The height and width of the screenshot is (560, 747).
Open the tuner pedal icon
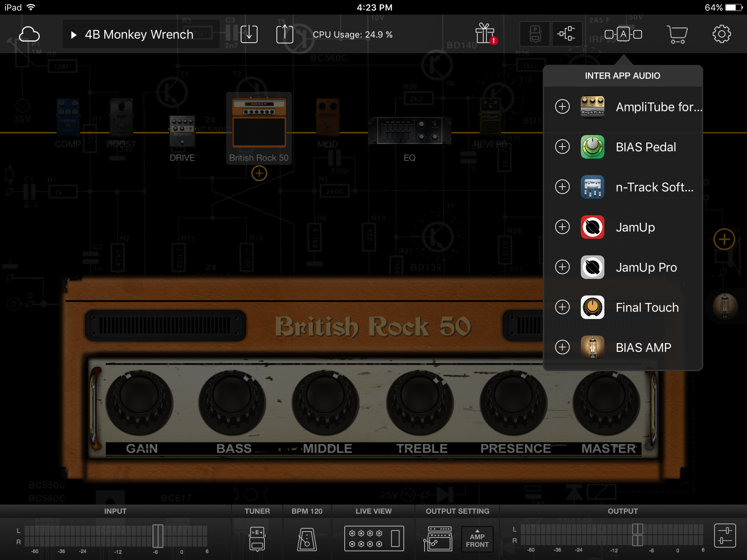tap(257, 538)
